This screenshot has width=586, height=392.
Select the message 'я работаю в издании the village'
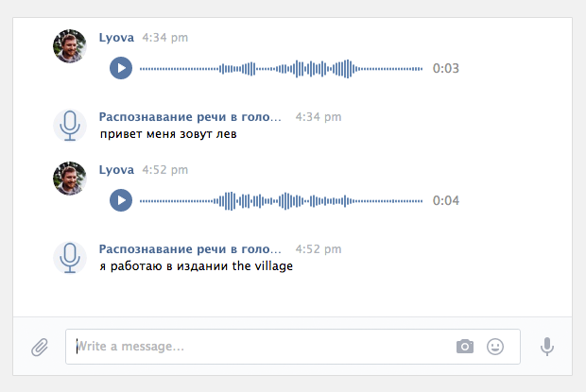pyautogui.click(x=197, y=266)
